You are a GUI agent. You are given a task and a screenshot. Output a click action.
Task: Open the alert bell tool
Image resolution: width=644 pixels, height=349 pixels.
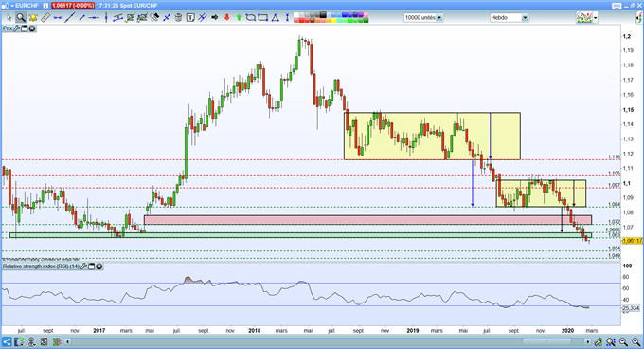tap(33, 18)
